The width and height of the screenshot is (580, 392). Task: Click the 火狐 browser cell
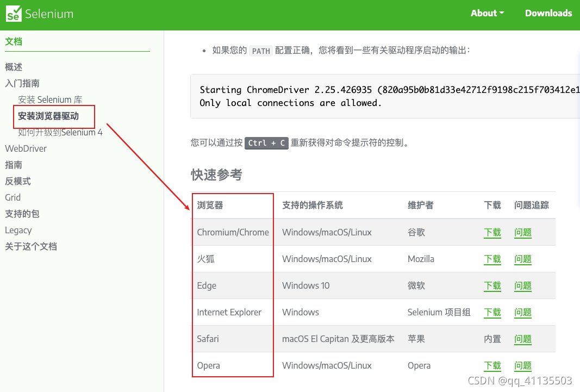click(205, 259)
